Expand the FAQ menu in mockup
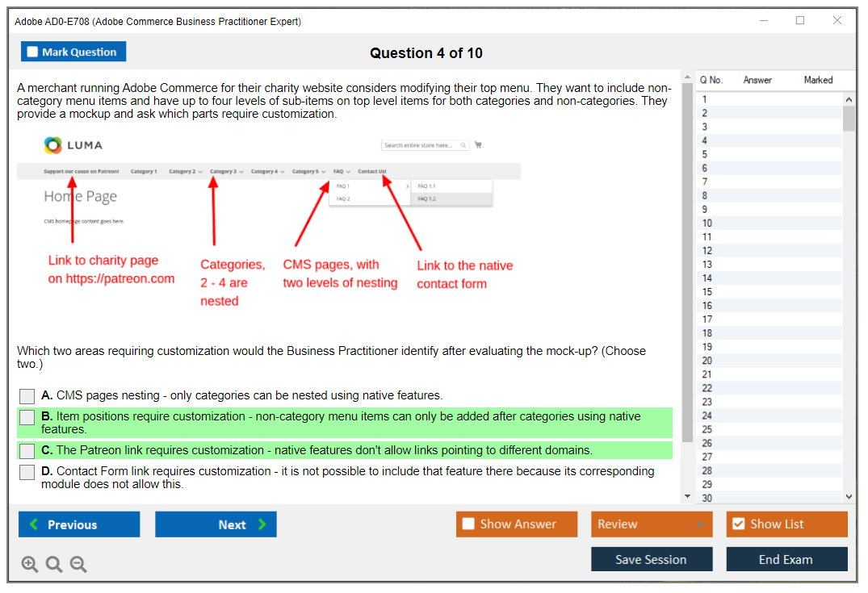The width and height of the screenshot is (868, 593). click(x=341, y=171)
